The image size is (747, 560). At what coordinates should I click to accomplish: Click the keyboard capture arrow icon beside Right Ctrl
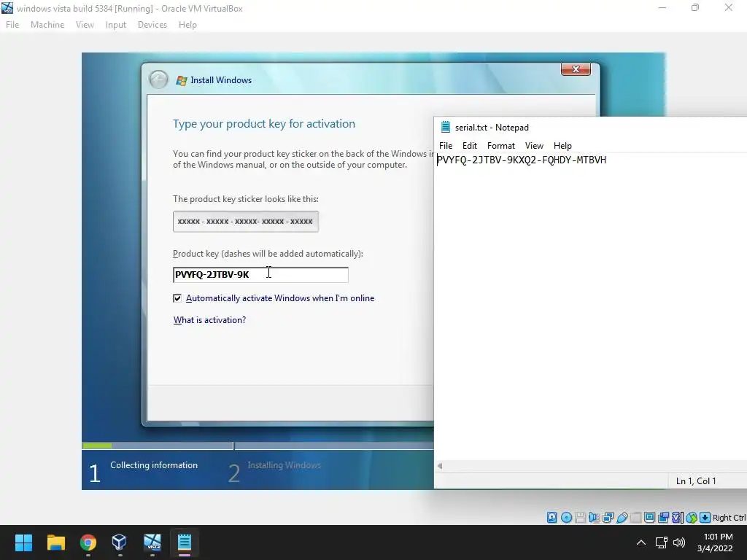(705, 517)
